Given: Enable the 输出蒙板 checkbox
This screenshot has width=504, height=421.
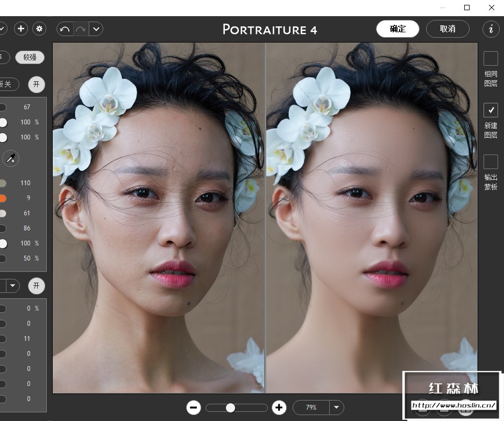Looking at the screenshot, I should tap(491, 162).
